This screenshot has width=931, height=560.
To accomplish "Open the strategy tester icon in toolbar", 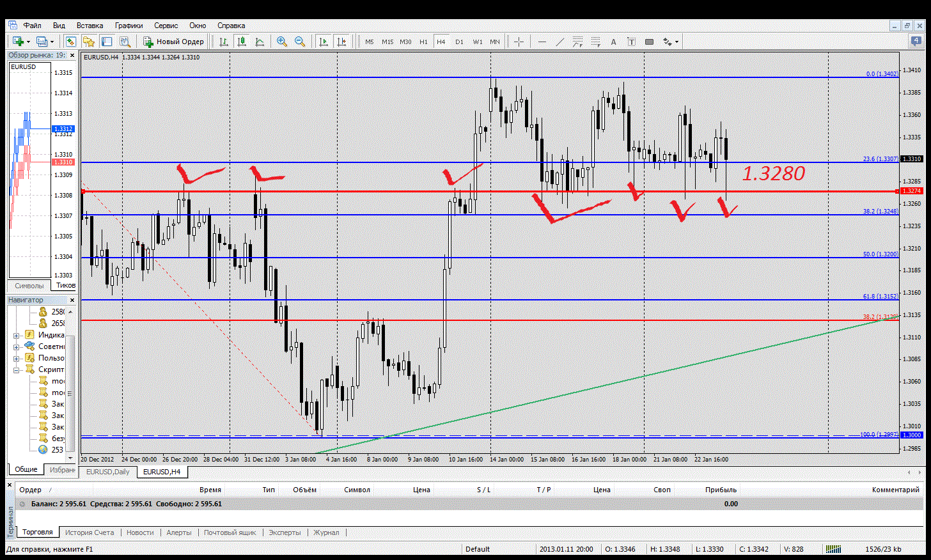I will tap(125, 42).
